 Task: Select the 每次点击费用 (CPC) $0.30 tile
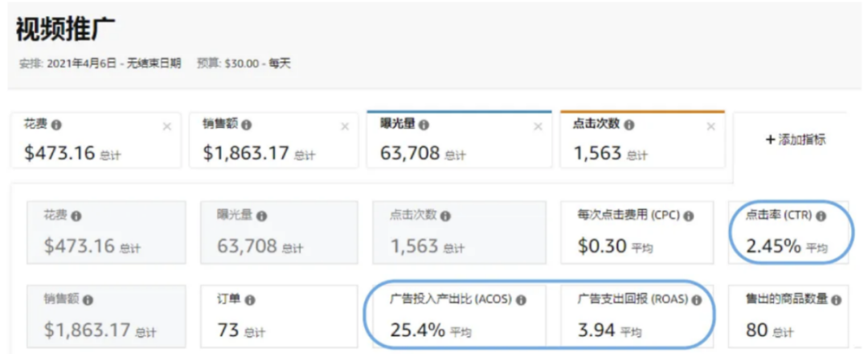point(637,233)
